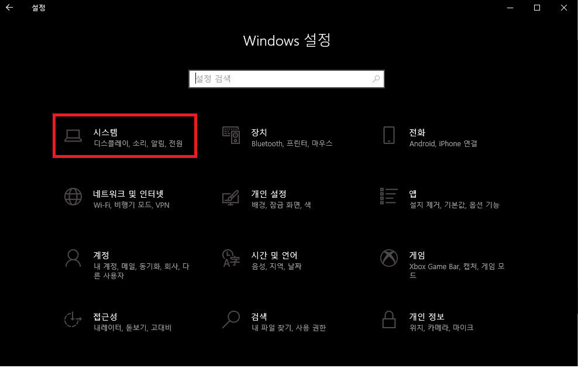Click the text 배경, 잠금 화면, 색
The height and width of the screenshot is (392, 578).
281,205
